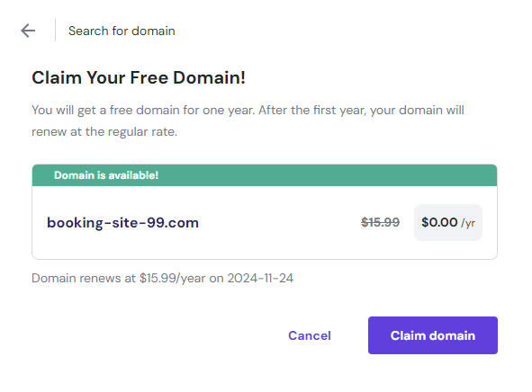Dismiss dialog with the Cancel link
This screenshot has height=392, width=532.
tap(310, 335)
